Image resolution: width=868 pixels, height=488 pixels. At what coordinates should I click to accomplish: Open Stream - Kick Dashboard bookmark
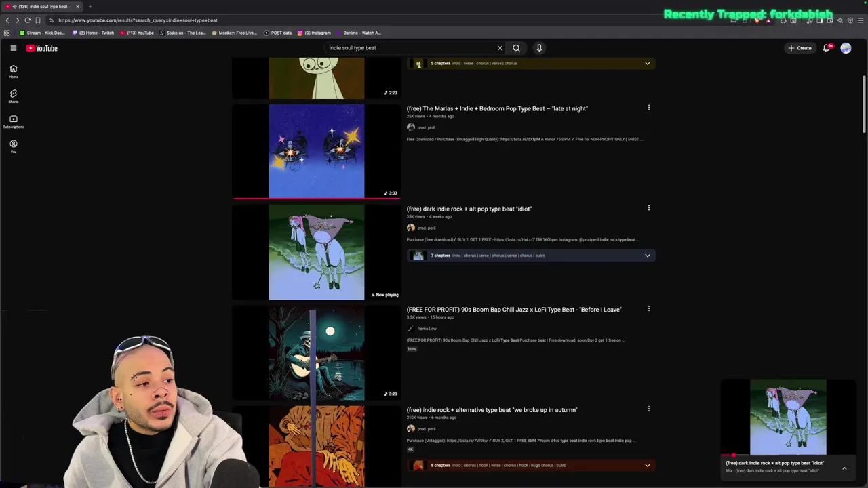pos(42,33)
